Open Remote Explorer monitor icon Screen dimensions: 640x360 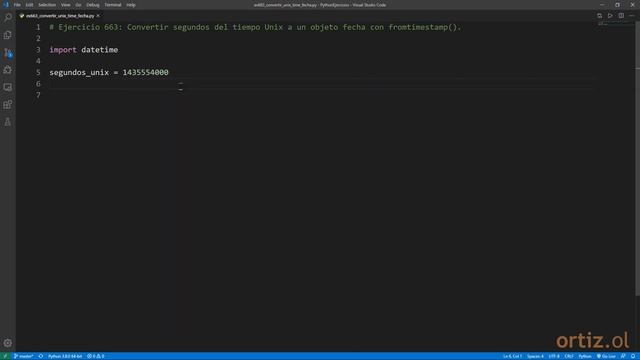(8, 87)
